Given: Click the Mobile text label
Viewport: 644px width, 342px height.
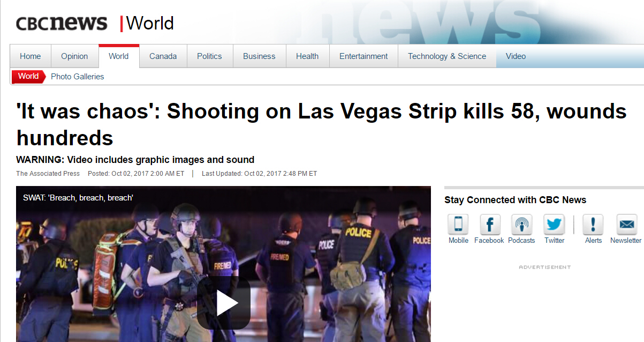Looking at the screenshot, I should tap(458, 241).
